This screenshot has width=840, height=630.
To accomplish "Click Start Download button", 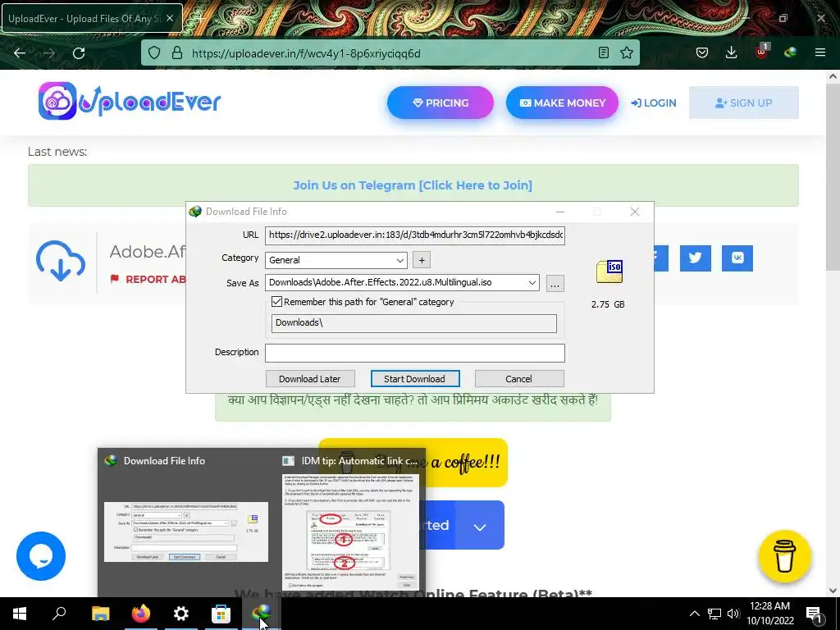I will pos(414,379).
